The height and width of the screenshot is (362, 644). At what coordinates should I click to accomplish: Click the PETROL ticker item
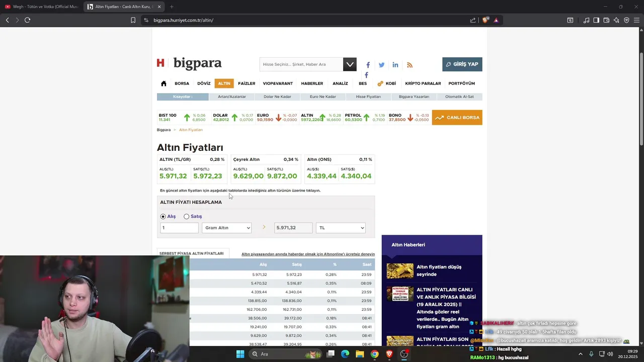click(x=364, y=118)
